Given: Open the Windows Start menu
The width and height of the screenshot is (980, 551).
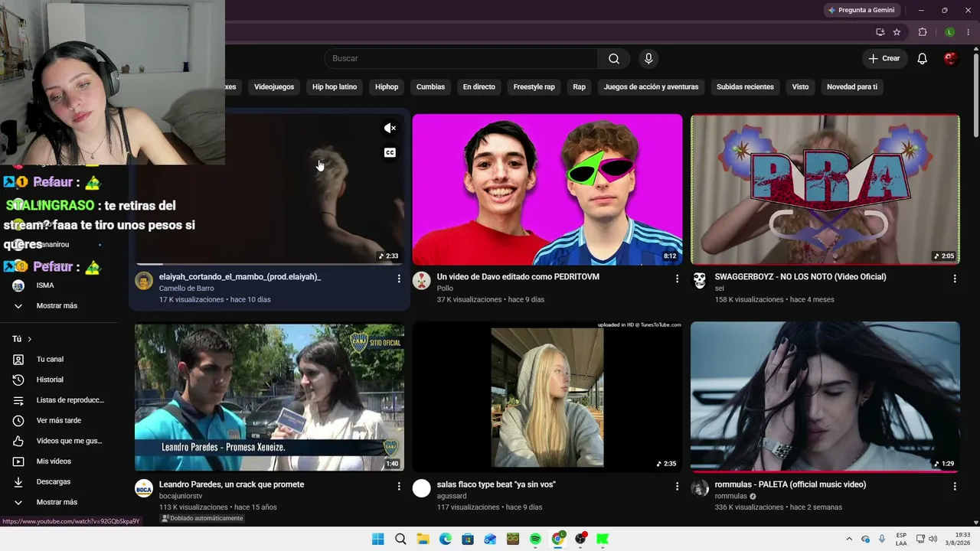Looking at the screenshot, I should (377, 539).
